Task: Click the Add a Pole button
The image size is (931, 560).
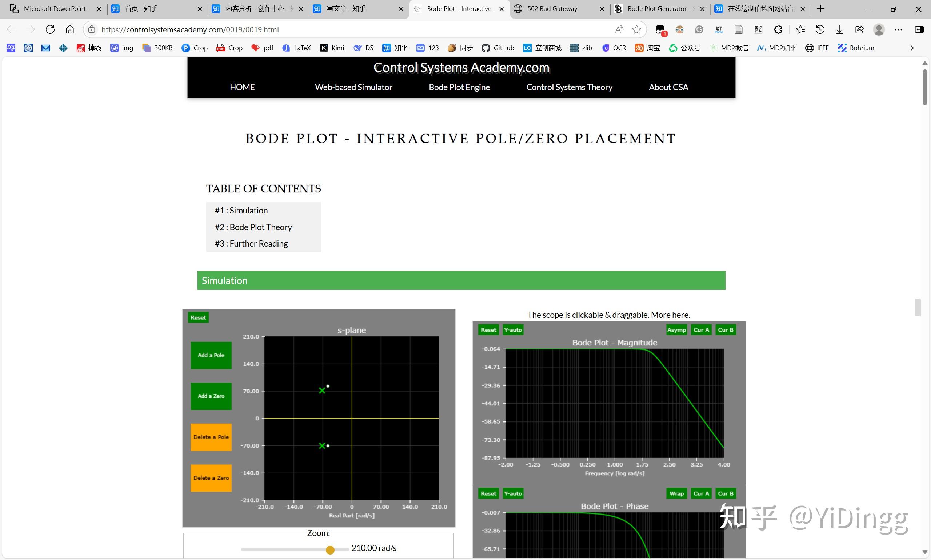Action: click(x=211, y=355)
